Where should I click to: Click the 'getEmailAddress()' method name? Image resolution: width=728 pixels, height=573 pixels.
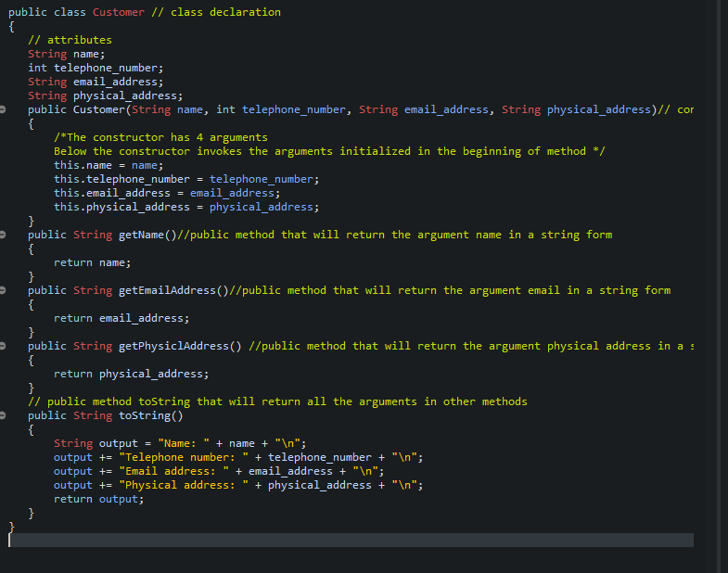[x=173, y=291]
